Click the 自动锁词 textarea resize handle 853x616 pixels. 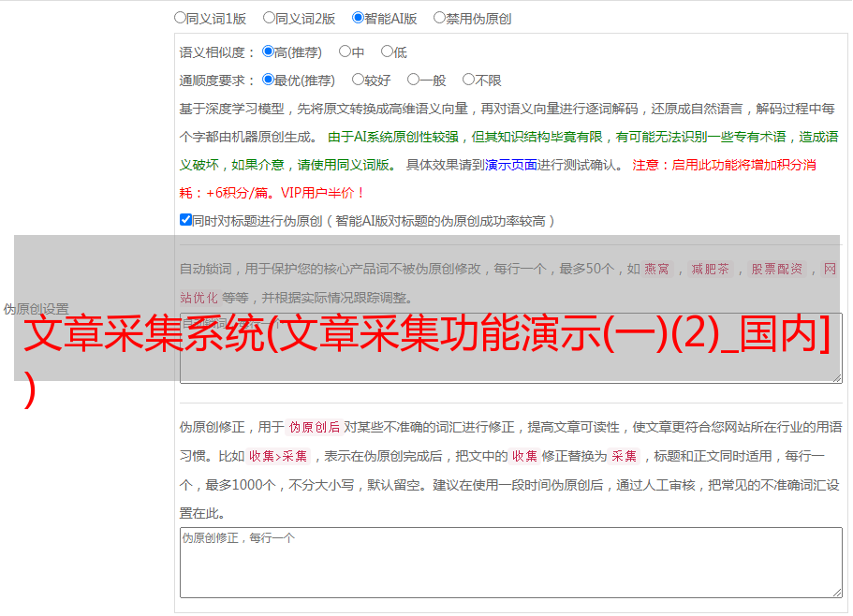pos(836,376)
